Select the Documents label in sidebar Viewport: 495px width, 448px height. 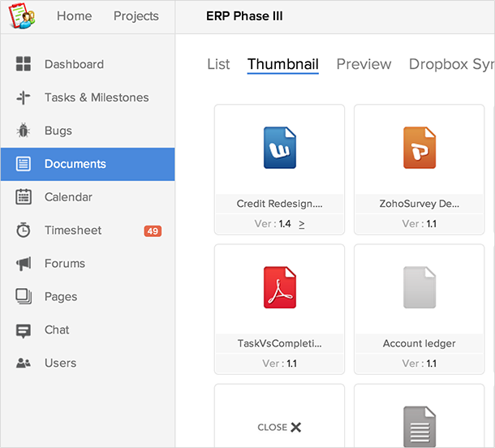click(x=75, y=164)
